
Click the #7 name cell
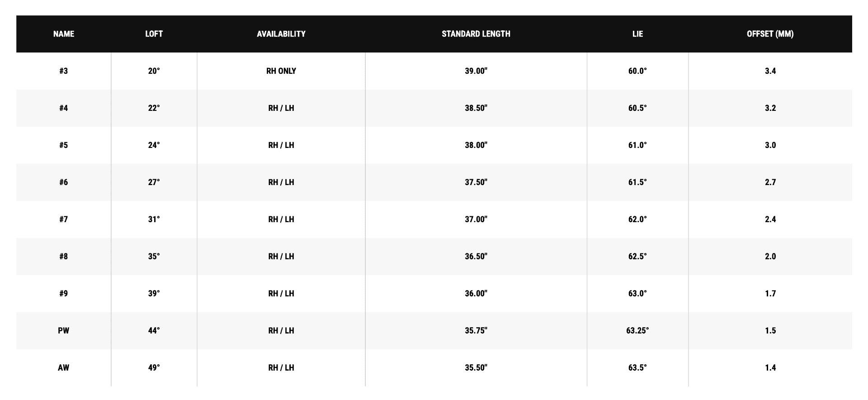click(x=64, y=219)
